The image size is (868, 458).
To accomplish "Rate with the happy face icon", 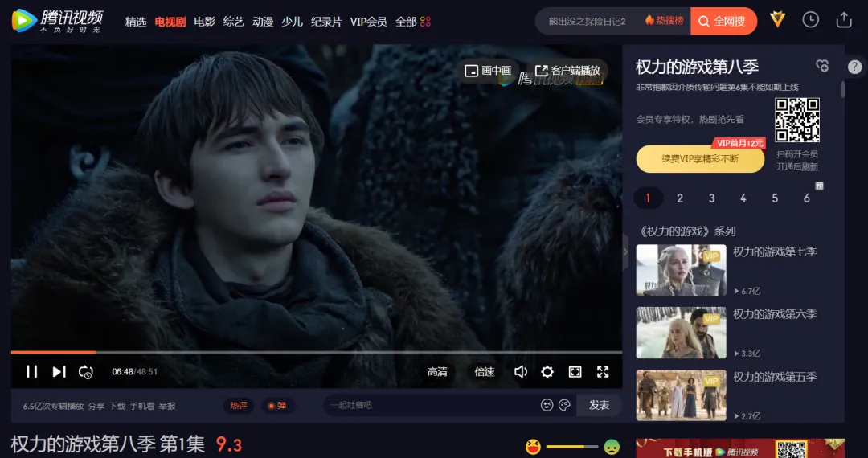I will (x=533, y=447).
